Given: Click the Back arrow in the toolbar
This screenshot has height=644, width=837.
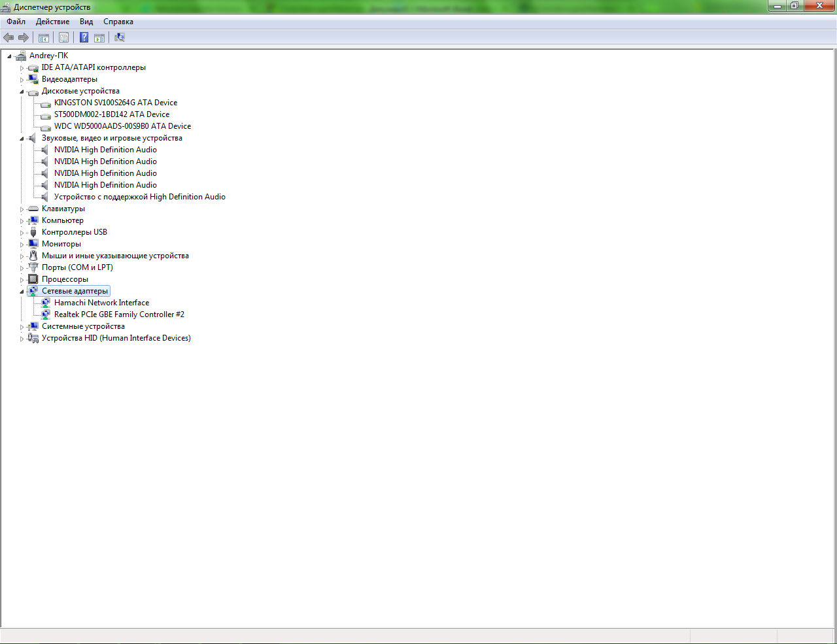Looking at the screenshot, I should point(9,37).
